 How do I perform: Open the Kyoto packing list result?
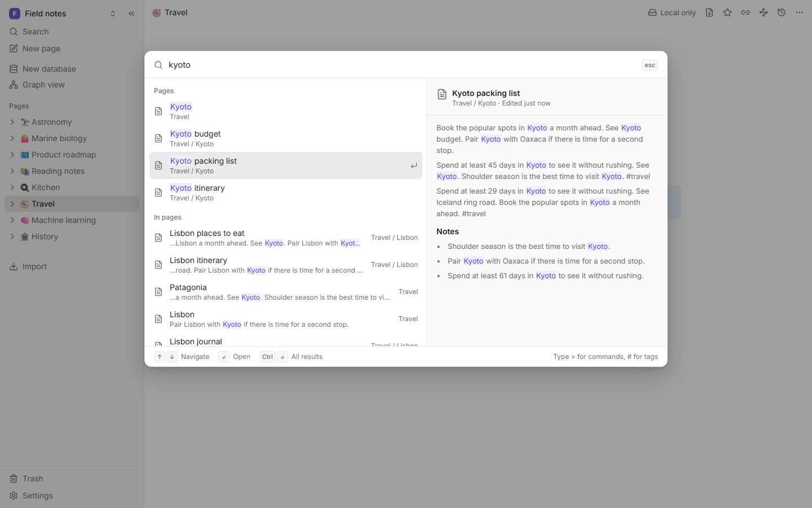(x=286, y=165)
